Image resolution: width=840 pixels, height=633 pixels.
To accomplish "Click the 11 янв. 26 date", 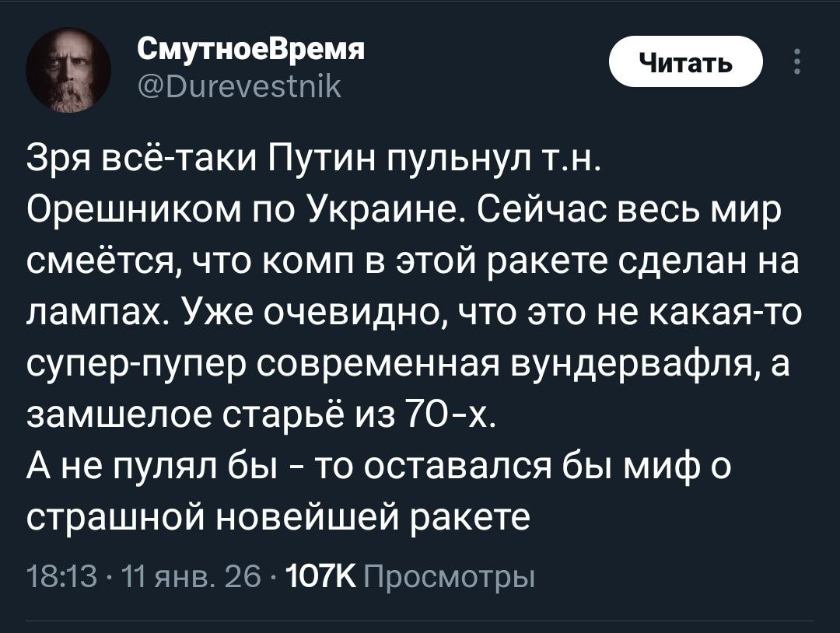I will tap(177, 578).
